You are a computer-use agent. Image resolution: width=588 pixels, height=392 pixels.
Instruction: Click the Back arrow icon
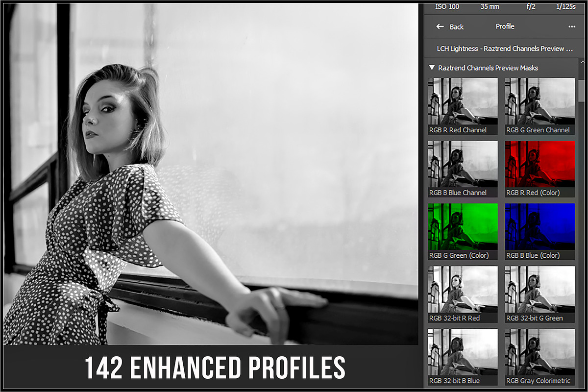tap(440, 27)
